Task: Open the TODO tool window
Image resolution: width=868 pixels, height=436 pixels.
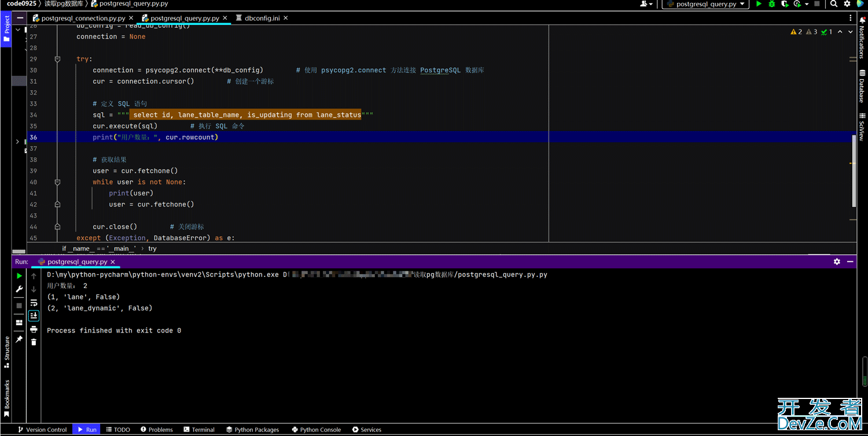Action: click(117, 430)
